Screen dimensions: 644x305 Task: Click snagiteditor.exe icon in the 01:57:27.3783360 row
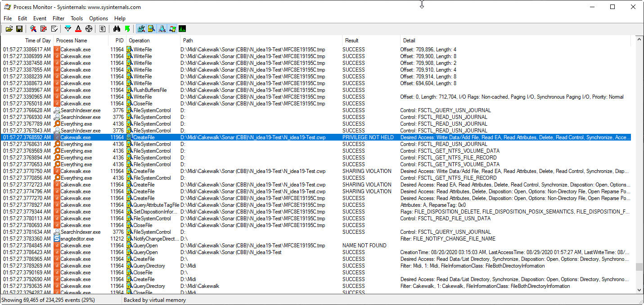(x=57, y=239)
